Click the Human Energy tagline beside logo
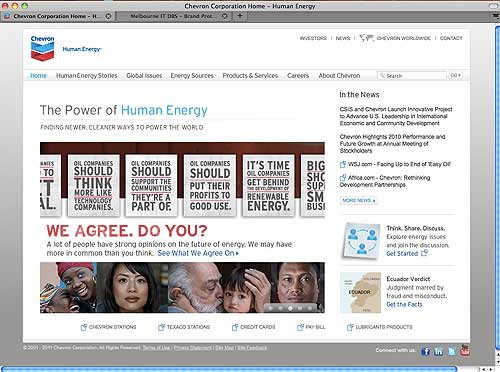 click(82, 49)
